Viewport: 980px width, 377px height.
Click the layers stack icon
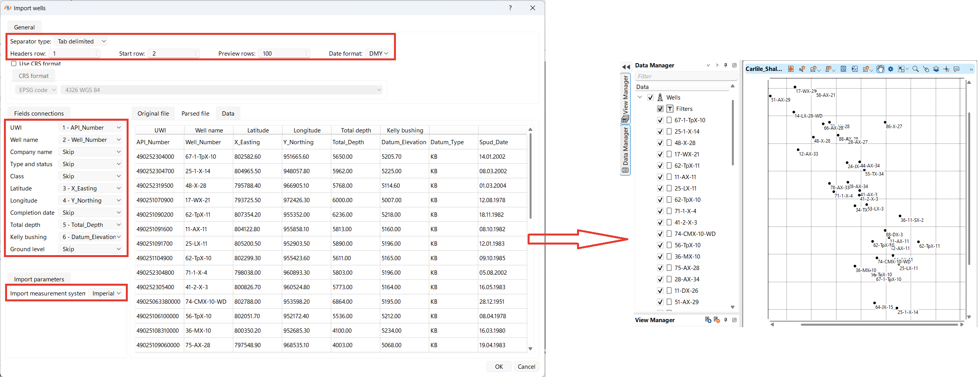coord(936,69)
